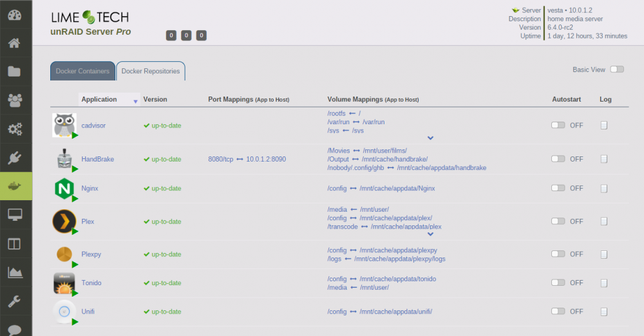Open the Dashboard gauge icon in sidebar
The height and width of the screenshot is (336, 644).
tap(14, 15)
